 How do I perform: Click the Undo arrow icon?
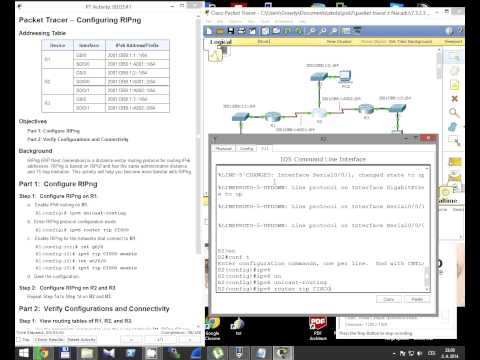coord(287,31)
